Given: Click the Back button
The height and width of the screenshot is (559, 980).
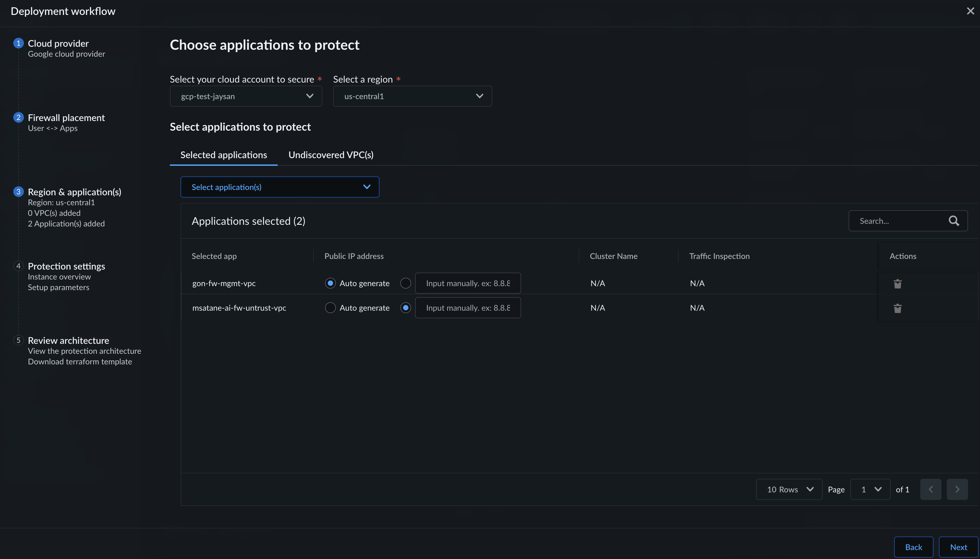Looking at the screenshot, I should point(913,547).
